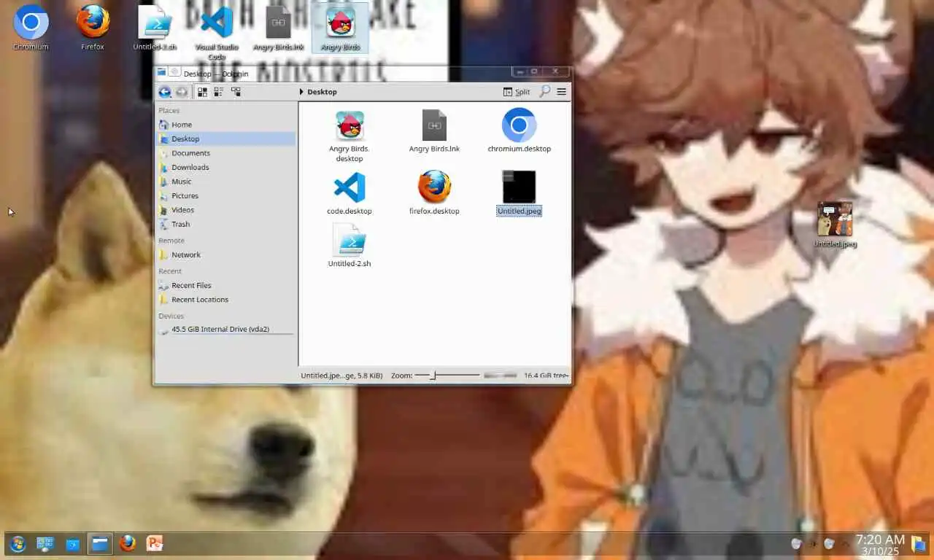Adjust the Dolphin zoom slider
Screen dimensions: 934x560
(x=447, y=376)
